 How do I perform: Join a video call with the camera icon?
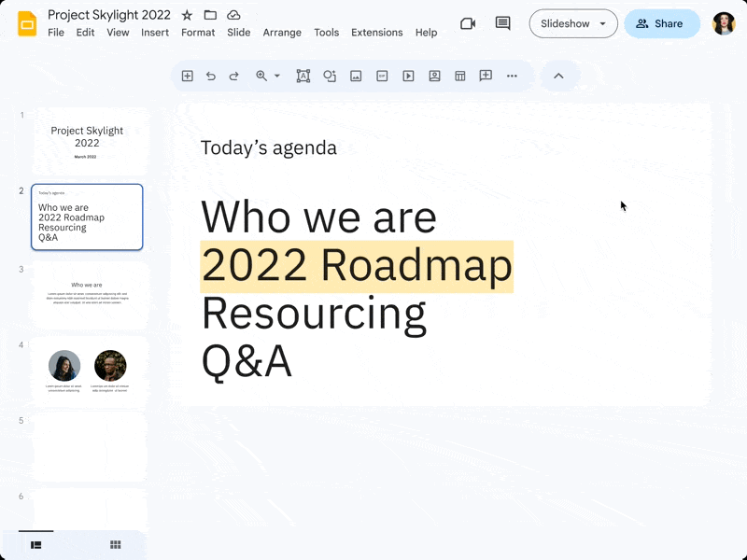tap(468, 23)
